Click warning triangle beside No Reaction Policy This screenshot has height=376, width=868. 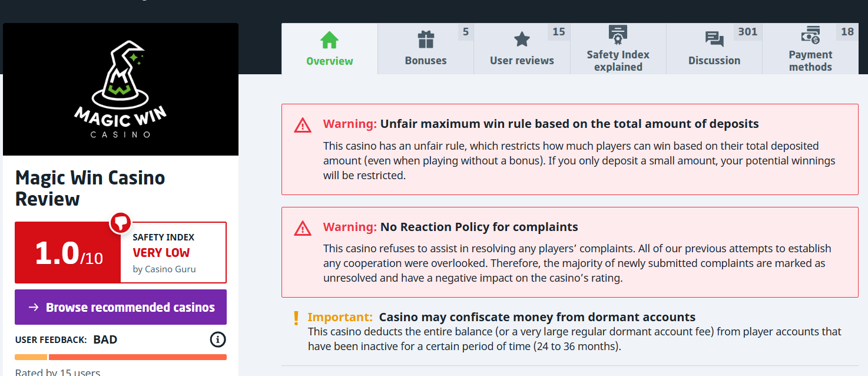pos(303,228)
